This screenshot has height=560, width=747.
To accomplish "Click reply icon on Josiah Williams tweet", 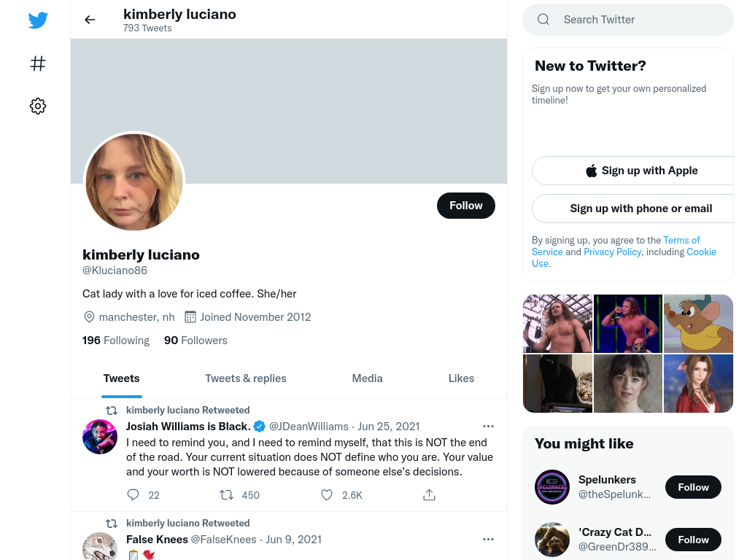I will pos(133,495).
